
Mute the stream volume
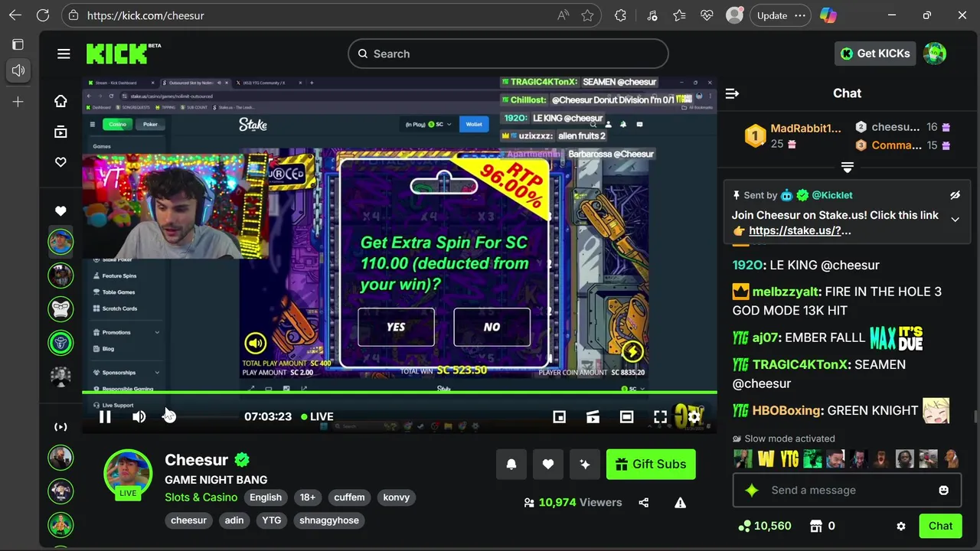tap(139, 416)
